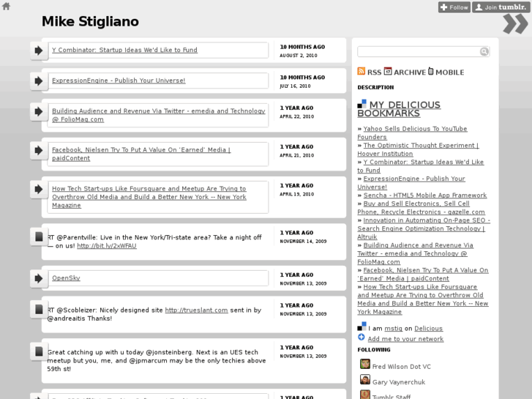532x399 pixels.
Task: Click the orange RSS feed icon
Action: (361, 71)
